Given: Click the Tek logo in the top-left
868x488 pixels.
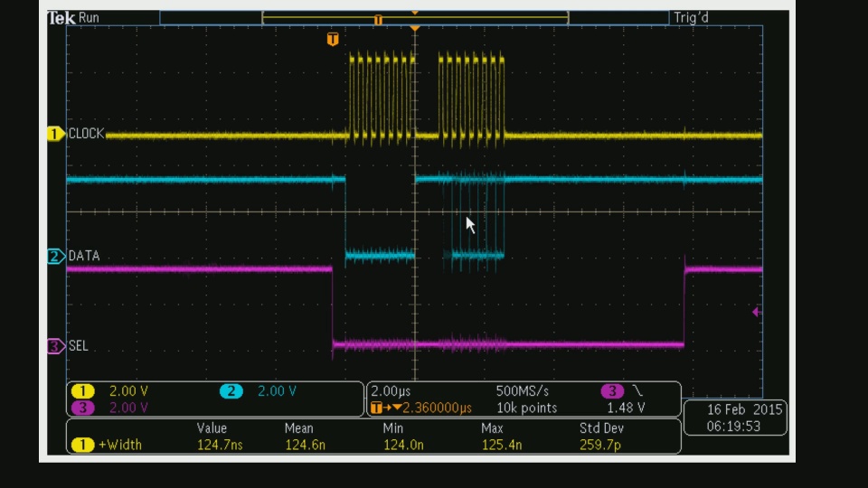Looking at the screenshot, I should [x=61, y=17].
